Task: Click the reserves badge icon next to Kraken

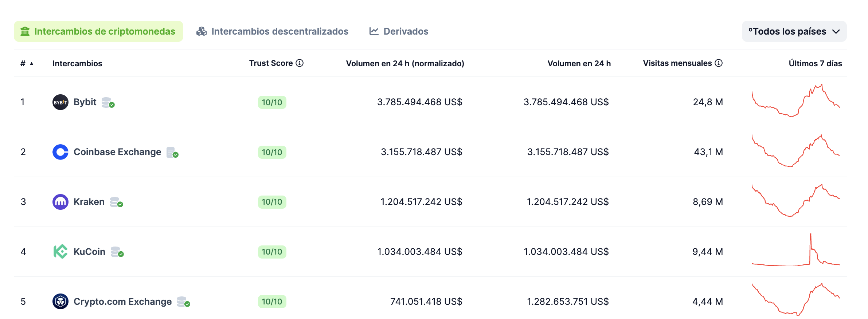Action: tap(116, 202)
